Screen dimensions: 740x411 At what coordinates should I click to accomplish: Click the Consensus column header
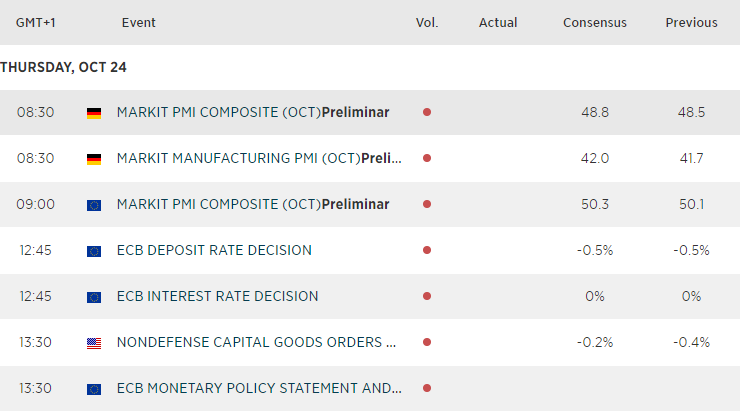[595, 22]
